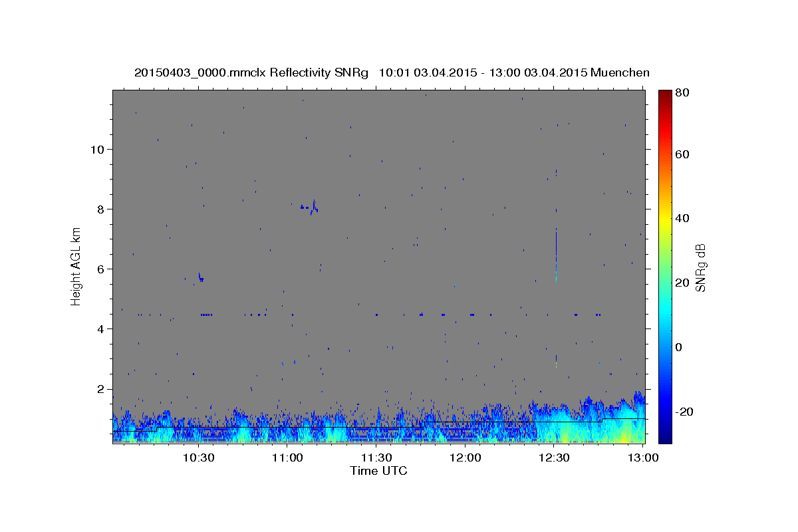Click the height tick label 4

(x=100, y=329)
